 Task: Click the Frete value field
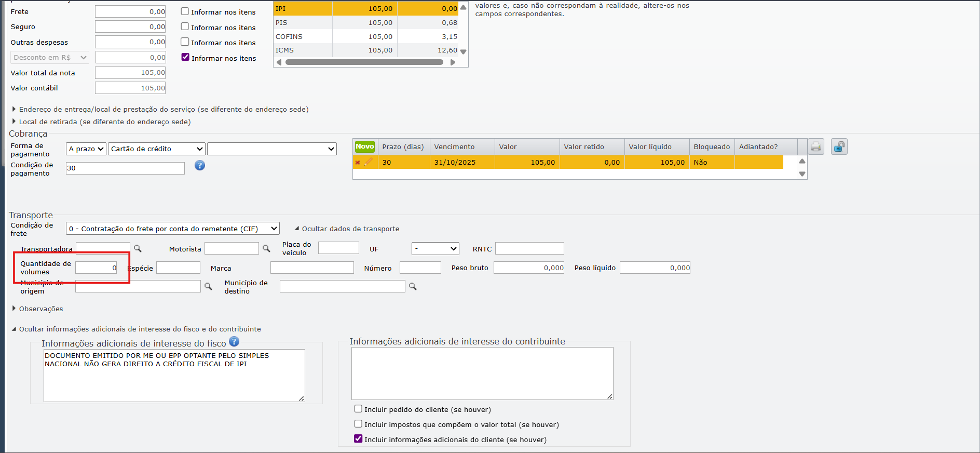click(130, 11)
